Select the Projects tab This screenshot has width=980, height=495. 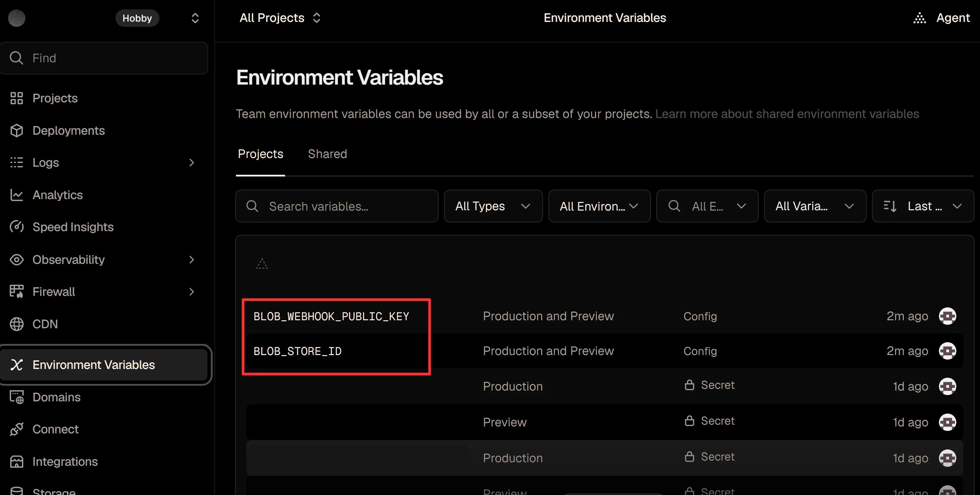[260, 154]
